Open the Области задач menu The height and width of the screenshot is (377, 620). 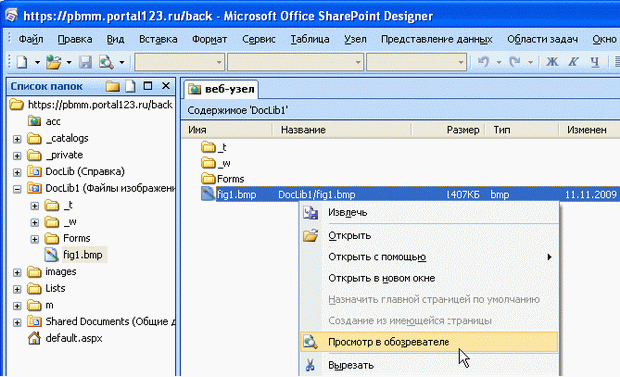point(542,39)
